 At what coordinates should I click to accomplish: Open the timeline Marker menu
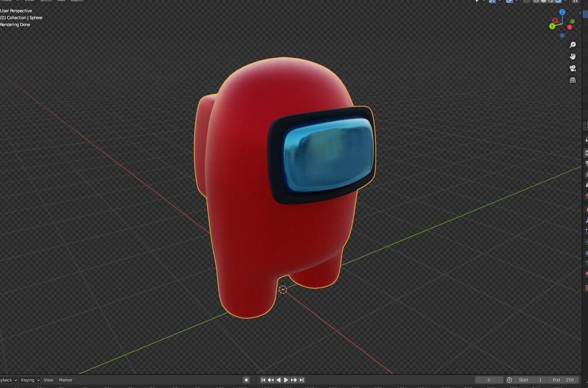click(66, 380)
